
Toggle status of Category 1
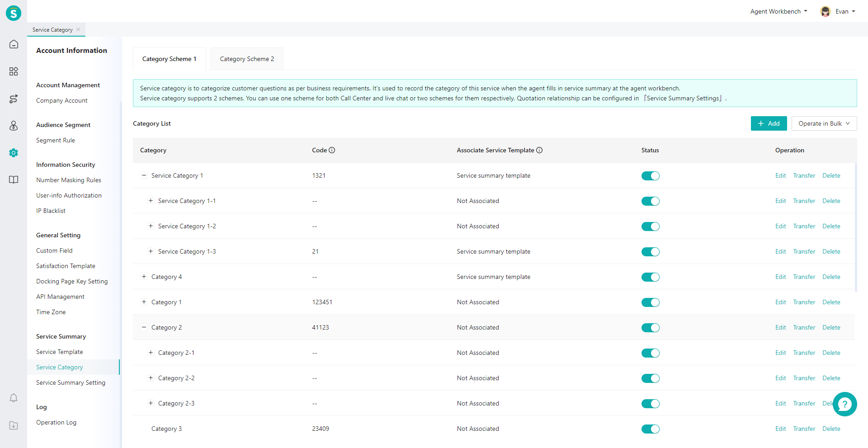tap(650, 302)
